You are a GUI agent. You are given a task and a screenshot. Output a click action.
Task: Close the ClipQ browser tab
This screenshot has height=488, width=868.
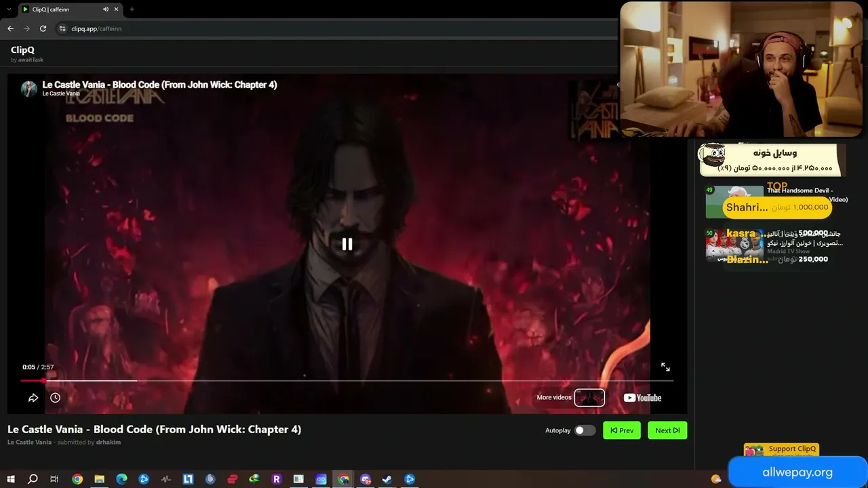(x=117, y=9)
